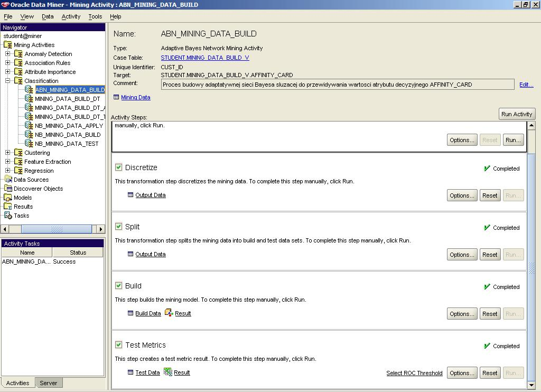Toggle the Build step checkbox

(x=119, y=285)
